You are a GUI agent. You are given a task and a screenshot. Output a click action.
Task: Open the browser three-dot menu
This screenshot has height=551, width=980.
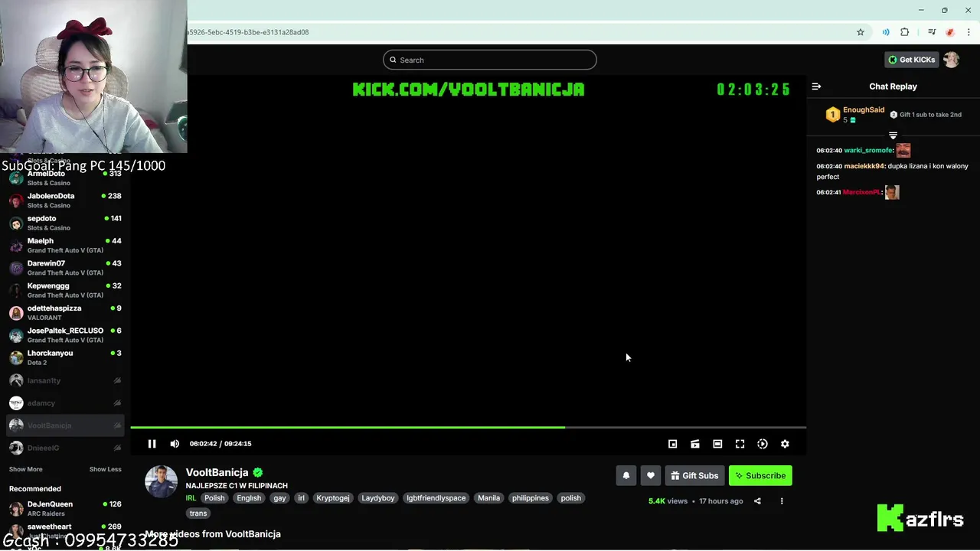point(968,32)
